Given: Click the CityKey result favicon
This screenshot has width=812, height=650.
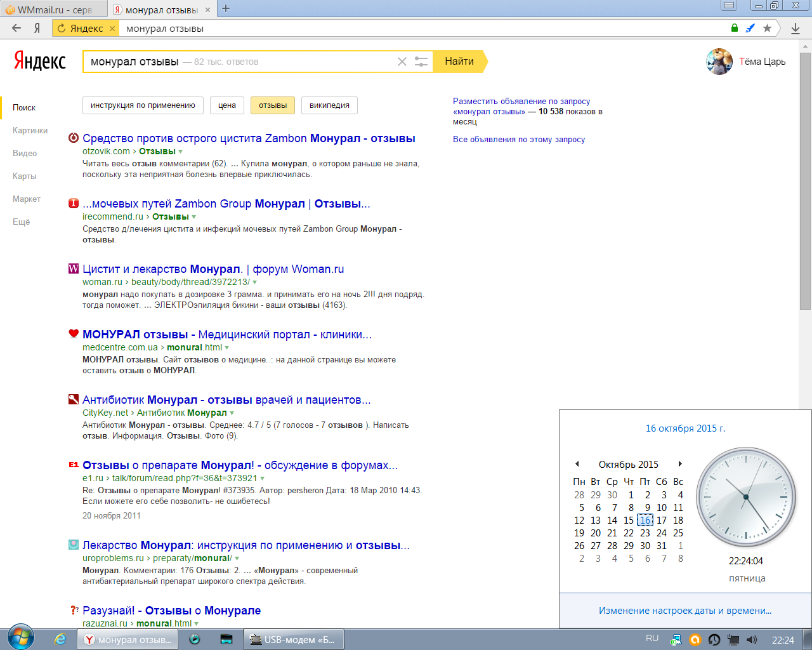Looking at the screenshot, I should [x=74, y=399].
